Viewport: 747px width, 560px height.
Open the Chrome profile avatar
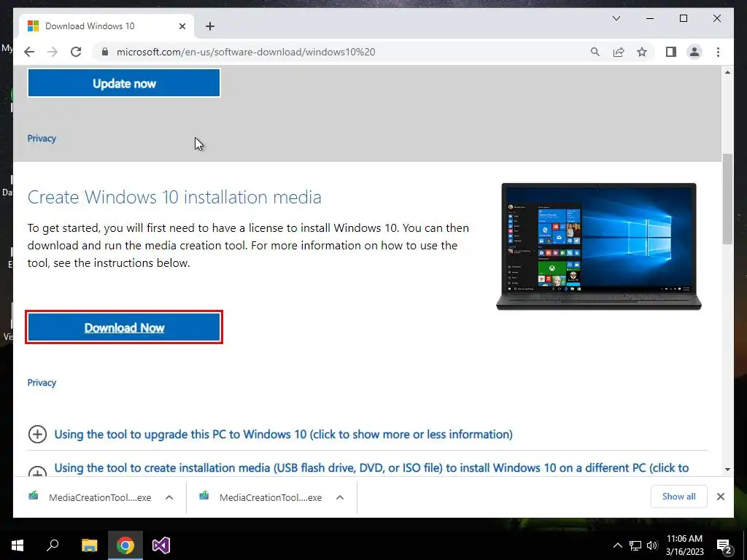tap(694, 52)
